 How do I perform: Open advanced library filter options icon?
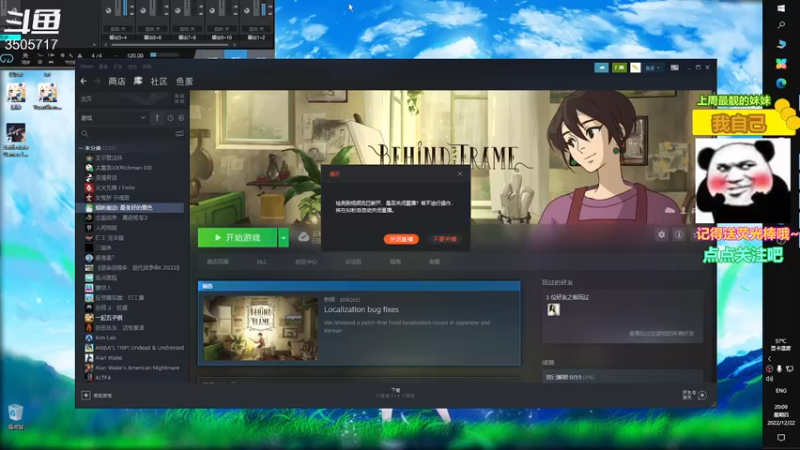(x=180, y=134)
